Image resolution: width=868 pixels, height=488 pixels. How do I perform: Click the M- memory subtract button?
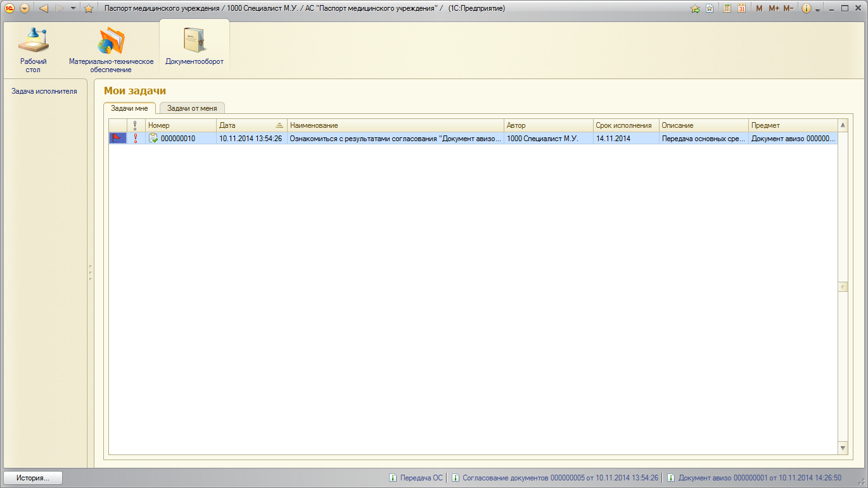(x=788, y=8)
